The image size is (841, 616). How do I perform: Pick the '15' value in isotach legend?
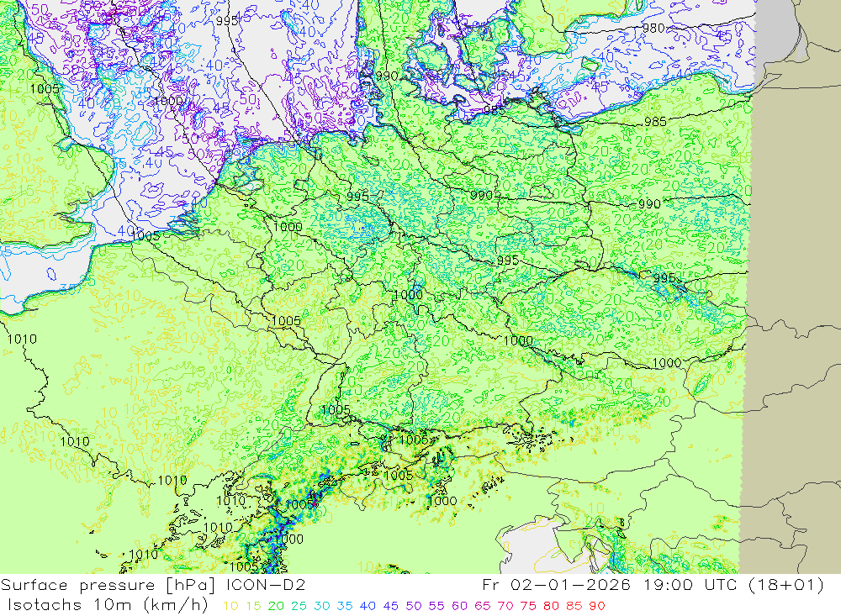254,607
